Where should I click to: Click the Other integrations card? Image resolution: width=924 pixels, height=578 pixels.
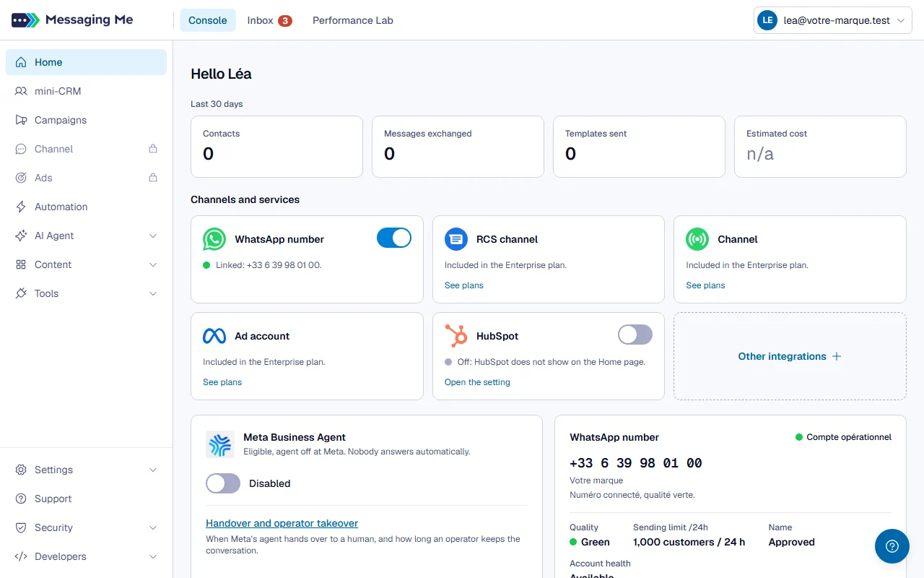coord(790,356)
